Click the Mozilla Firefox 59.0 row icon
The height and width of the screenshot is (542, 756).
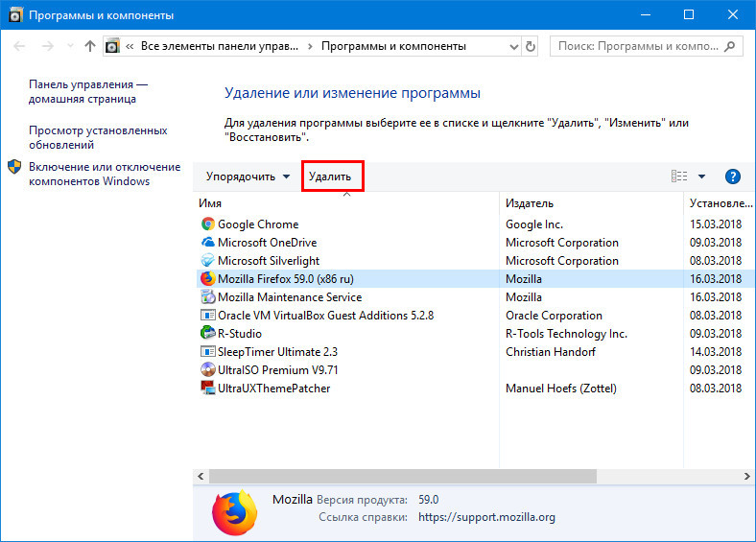coord(208,279)
